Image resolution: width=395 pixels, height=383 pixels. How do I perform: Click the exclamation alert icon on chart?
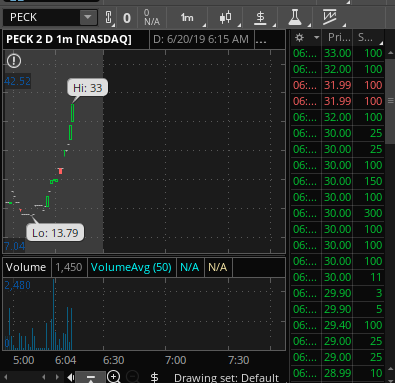(x=14, y=61)
